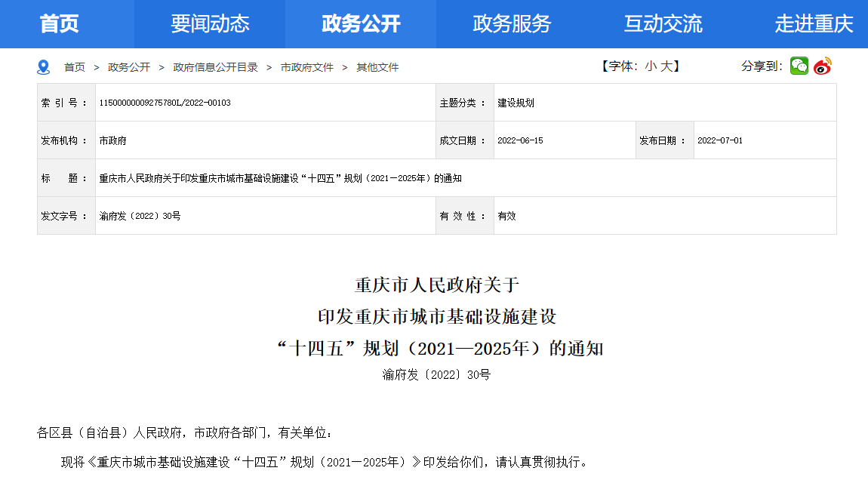Click the blue location pin icon

44,67
